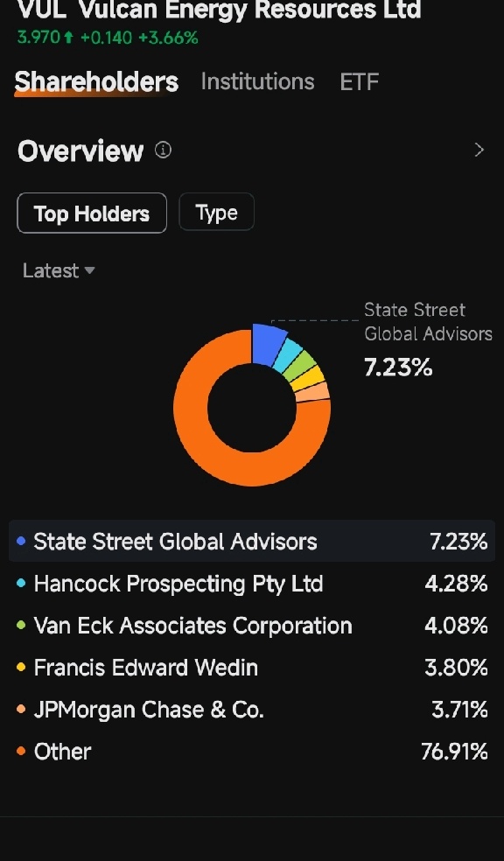Viewport: 504px width, 861px height.
Task: Select the Top Holders toggle
Action: point(92,213)
